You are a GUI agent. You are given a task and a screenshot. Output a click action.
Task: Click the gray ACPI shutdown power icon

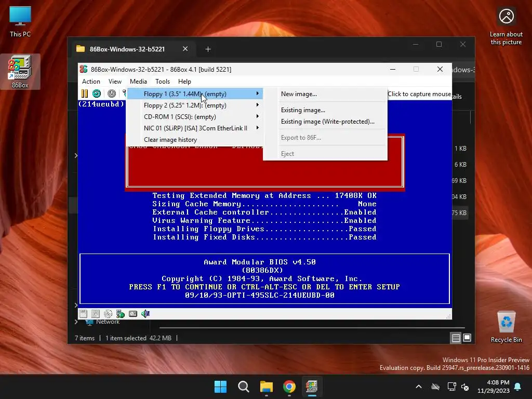click(112, 94)
